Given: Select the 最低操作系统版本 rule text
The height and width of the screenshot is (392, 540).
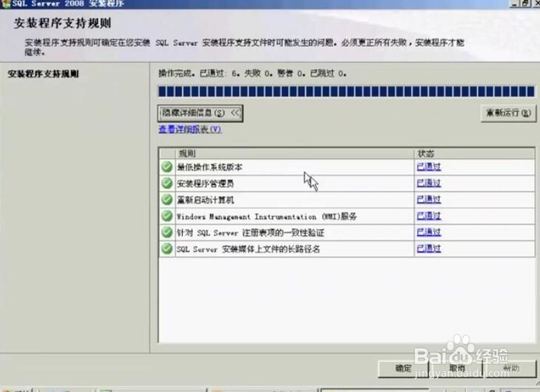Looking at the screenshot, I should (x=209, y=167).
